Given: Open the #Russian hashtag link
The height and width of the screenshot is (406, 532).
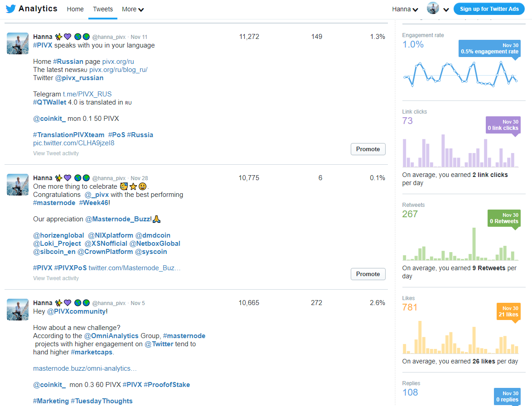Looking at the screenshot, I should pyautogui.click(x=68, y=62).
